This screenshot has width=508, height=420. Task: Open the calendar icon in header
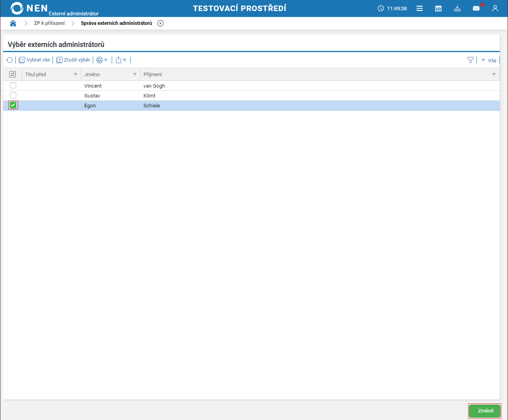coord(438,8)
